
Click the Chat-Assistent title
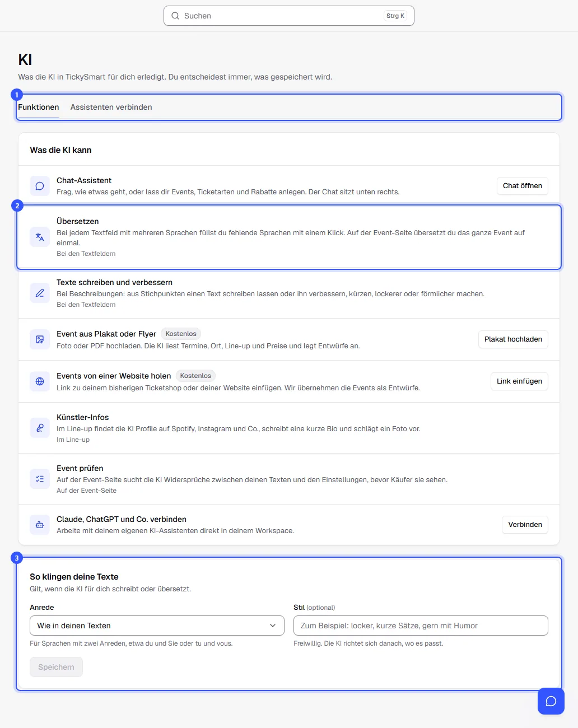point(84,180)
